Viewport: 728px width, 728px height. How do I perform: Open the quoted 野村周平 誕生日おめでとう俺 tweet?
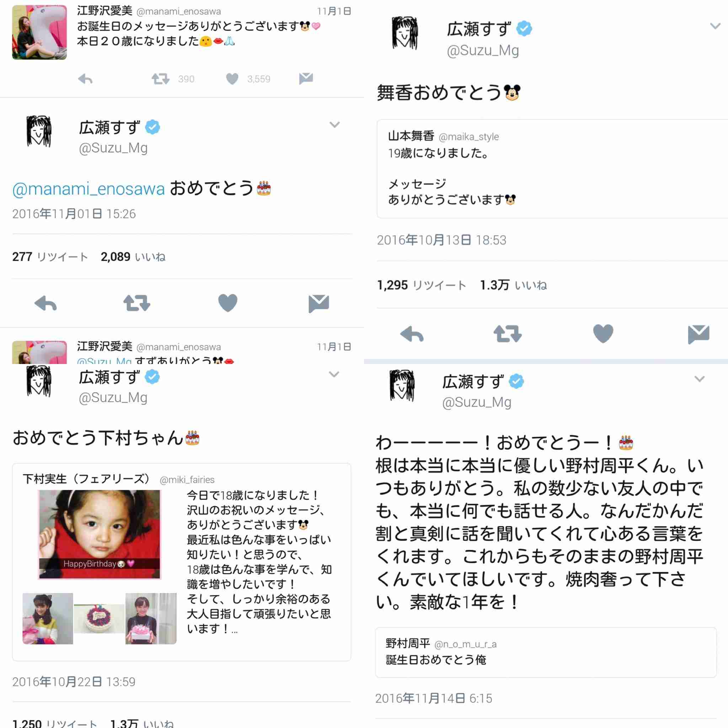pos(546,652)
